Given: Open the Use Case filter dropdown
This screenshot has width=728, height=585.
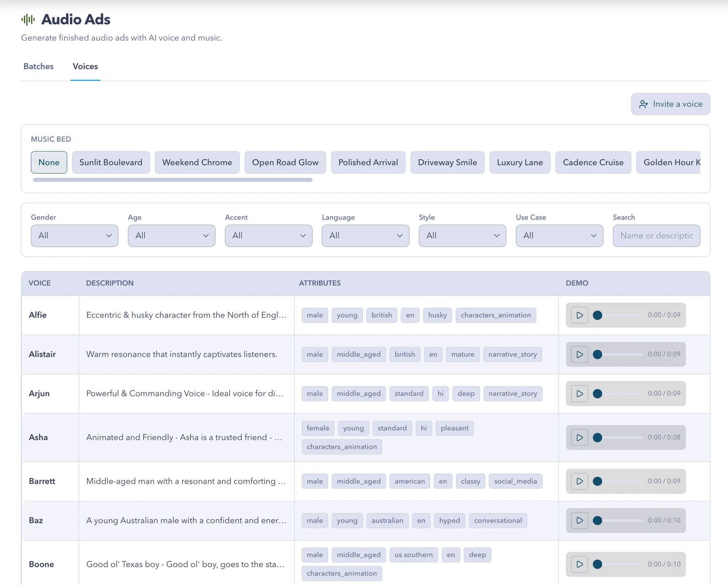Looking at the screenshot, I should tap(559, 236).
